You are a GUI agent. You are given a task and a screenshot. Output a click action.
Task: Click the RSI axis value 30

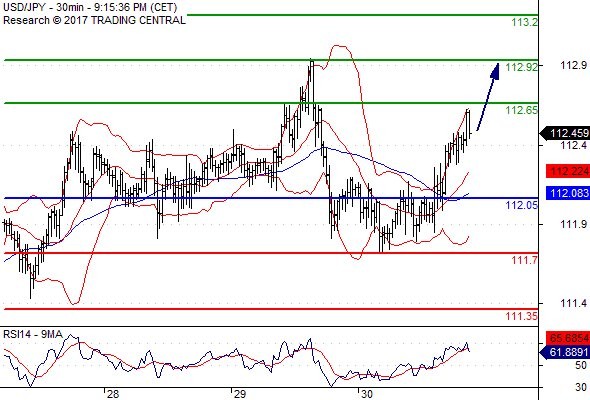coord(581,387)
